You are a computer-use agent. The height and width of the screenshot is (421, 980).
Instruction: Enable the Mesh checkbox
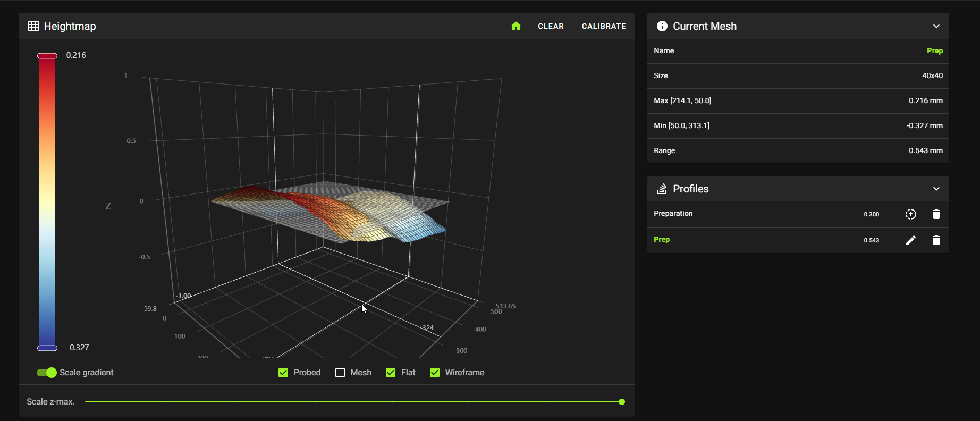click(x=340, y=373)
